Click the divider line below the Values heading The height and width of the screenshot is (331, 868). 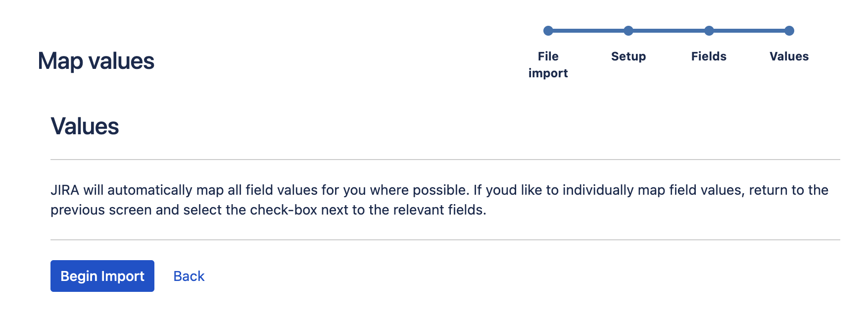coord(445,160)
